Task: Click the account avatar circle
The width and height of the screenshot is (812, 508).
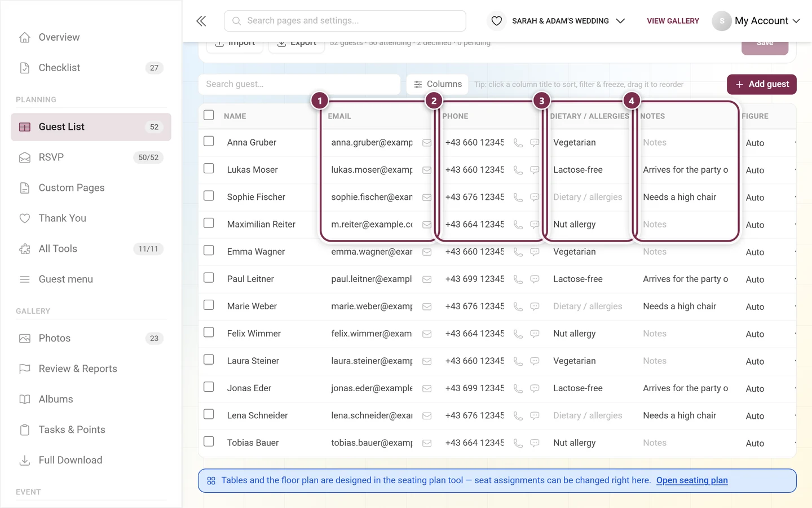Action: (722, 21)
